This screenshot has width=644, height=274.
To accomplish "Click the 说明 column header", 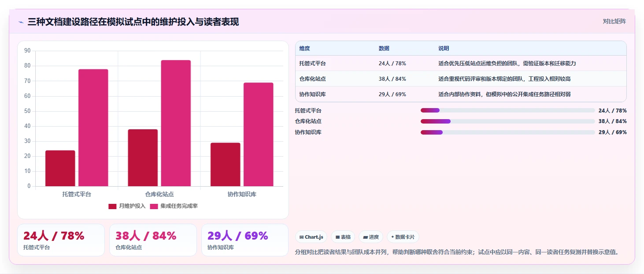I will 444,49.
